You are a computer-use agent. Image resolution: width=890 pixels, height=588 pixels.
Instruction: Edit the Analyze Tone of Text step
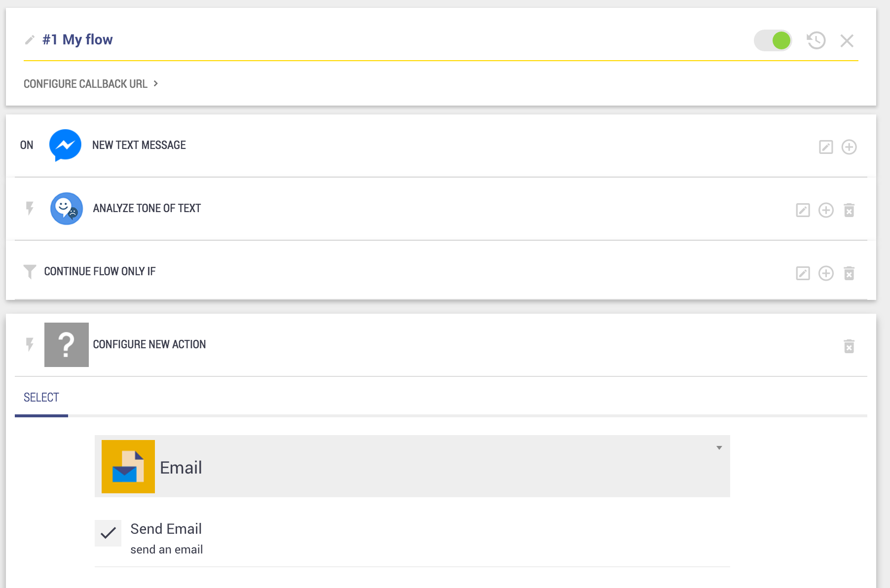[803, 210]
